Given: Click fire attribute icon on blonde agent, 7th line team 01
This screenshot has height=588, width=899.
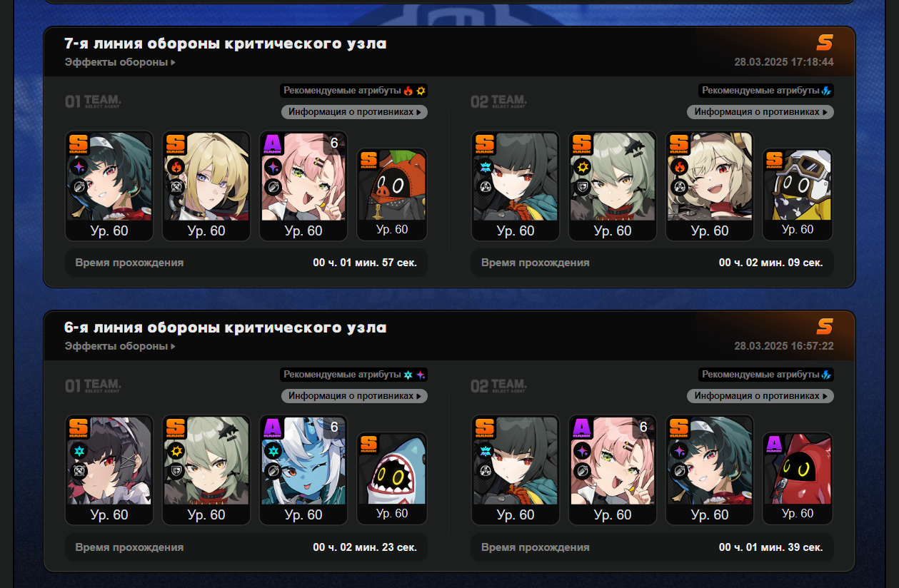Looking at the screenshot, I should point(176,167).
